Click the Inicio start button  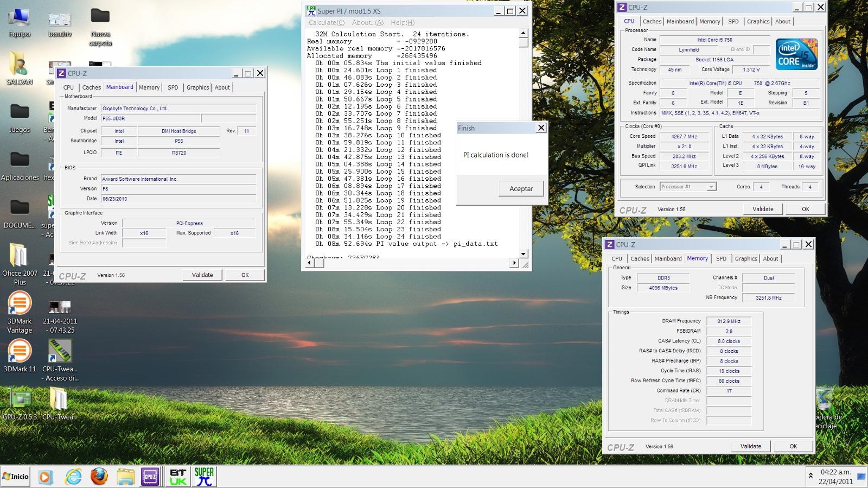click(x=16, y=477)
